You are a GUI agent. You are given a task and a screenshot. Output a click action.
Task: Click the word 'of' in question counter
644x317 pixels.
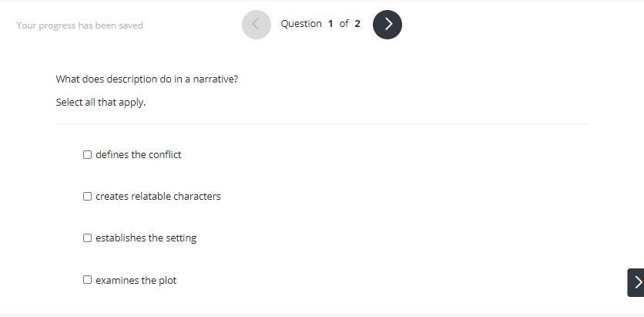pyautogui.click(x=344, y=24)
